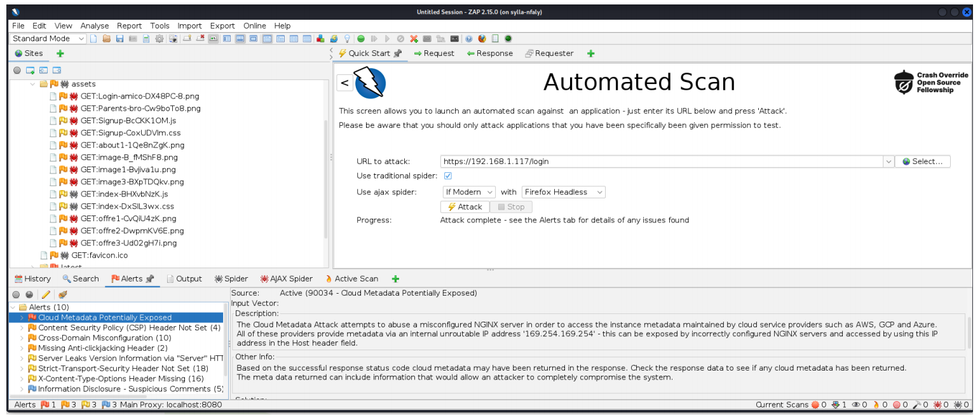The image size is (980, 417).
Task: Toggle the expand Sites panel layout button
Action: pos(227,39)
